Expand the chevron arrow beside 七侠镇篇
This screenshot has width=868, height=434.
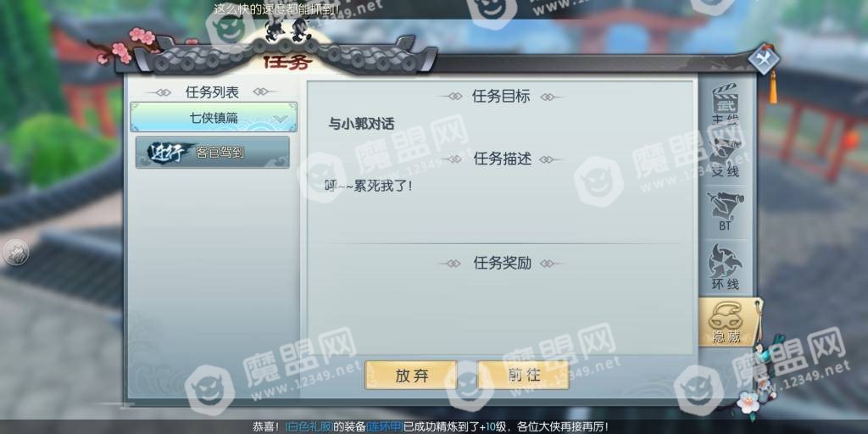[x=280, y=119]
